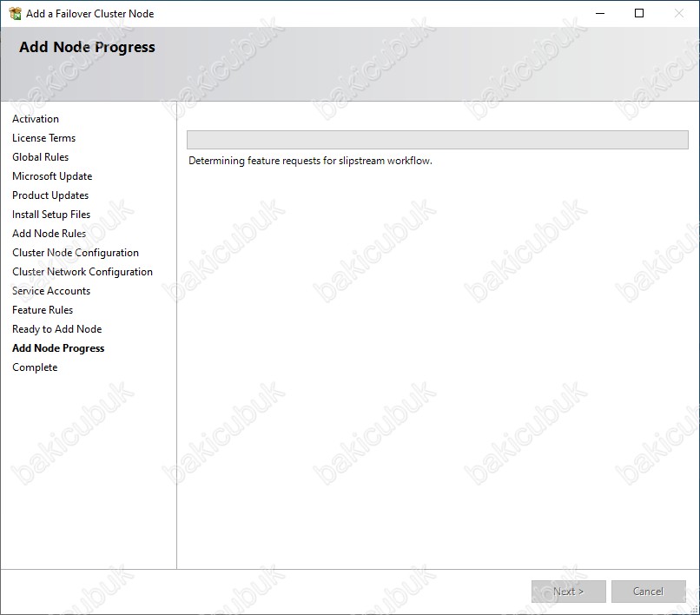Image resolution: width=700 pixels, height=615 pixels.
Task: Close the setup window
Action: pos(679,13)
